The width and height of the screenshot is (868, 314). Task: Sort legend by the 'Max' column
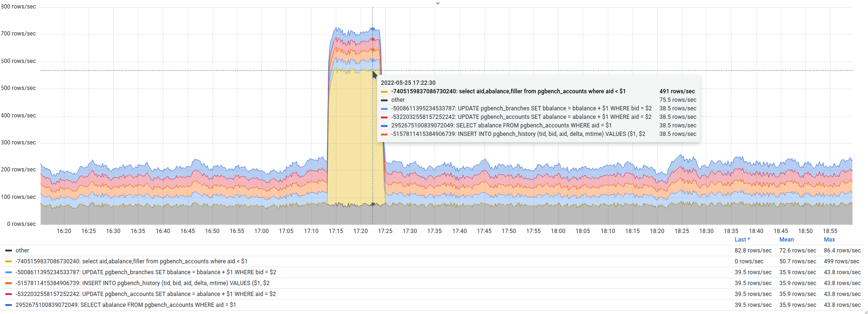pos(830,240)
